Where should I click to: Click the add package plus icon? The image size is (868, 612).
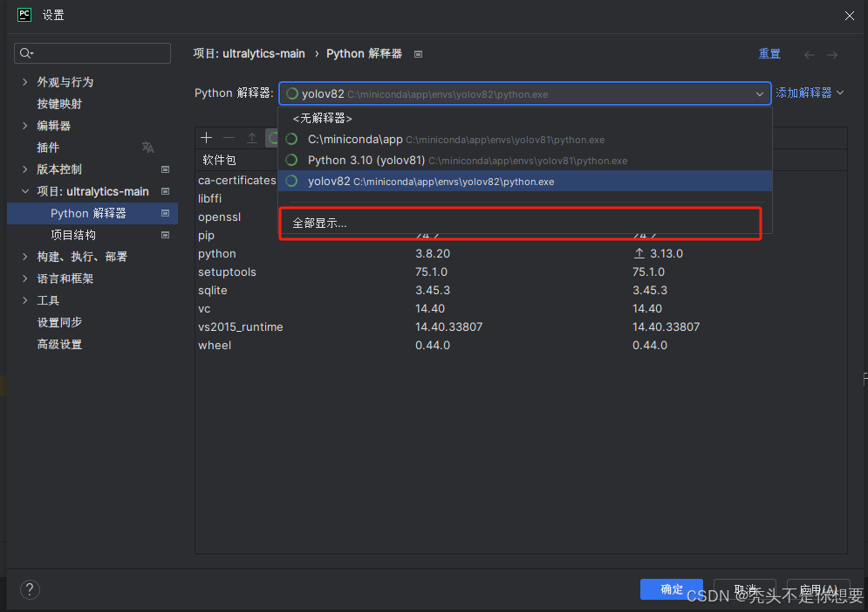click(207, 138)
